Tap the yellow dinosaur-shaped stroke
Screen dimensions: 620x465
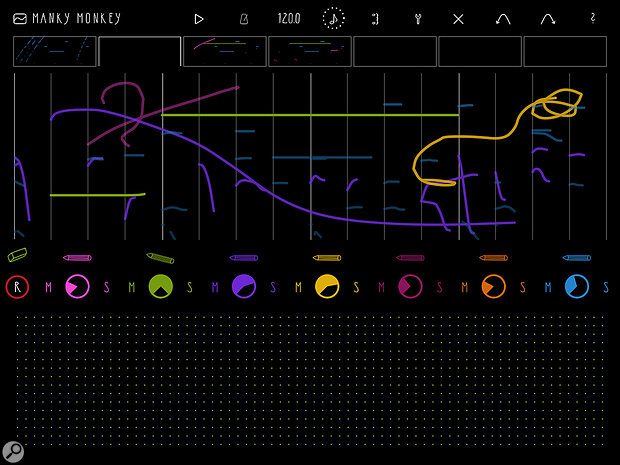pyautogui.click(x=496, y=137)
